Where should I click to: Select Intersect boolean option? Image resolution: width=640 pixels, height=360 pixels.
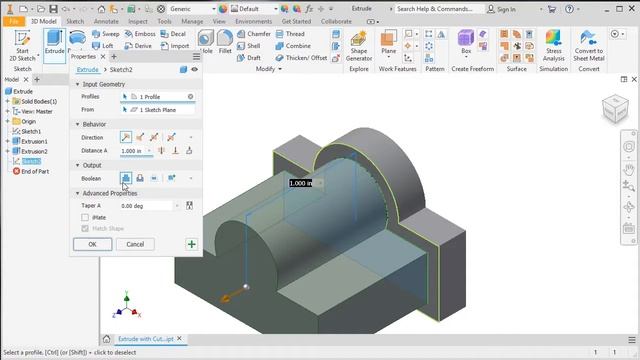(154, 178)
